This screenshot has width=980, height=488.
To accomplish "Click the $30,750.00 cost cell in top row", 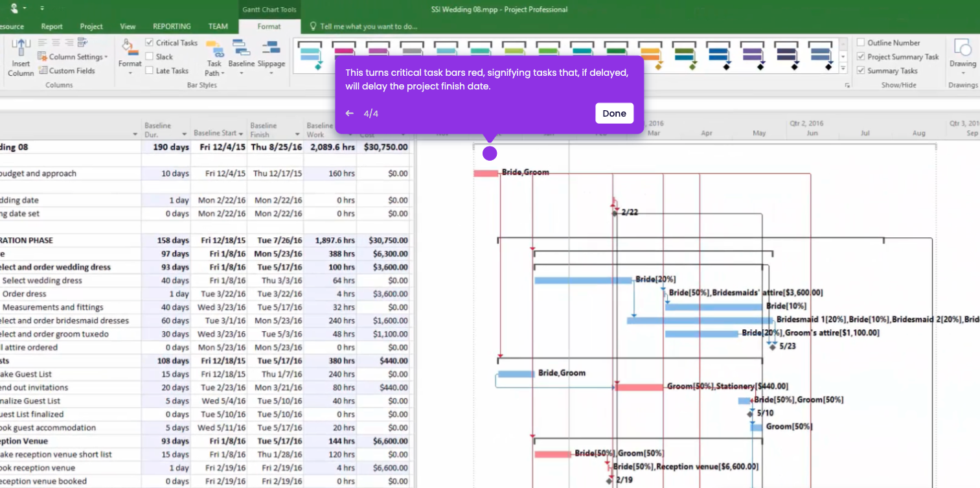I will [384, 147].
